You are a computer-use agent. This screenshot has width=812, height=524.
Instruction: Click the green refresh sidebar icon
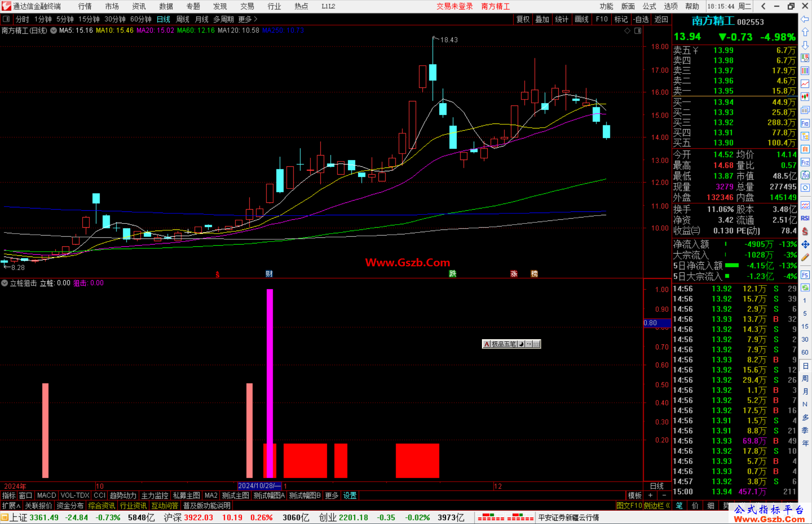coord(805,288)
